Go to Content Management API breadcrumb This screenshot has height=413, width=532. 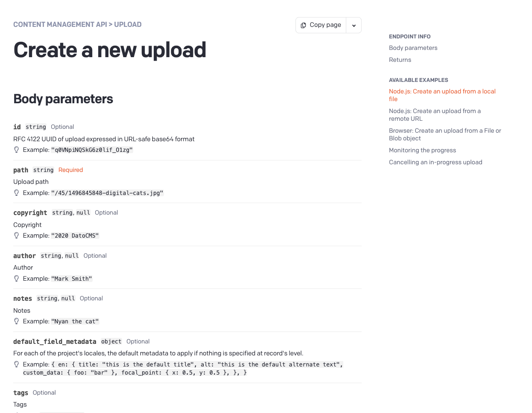pos(60,25)
